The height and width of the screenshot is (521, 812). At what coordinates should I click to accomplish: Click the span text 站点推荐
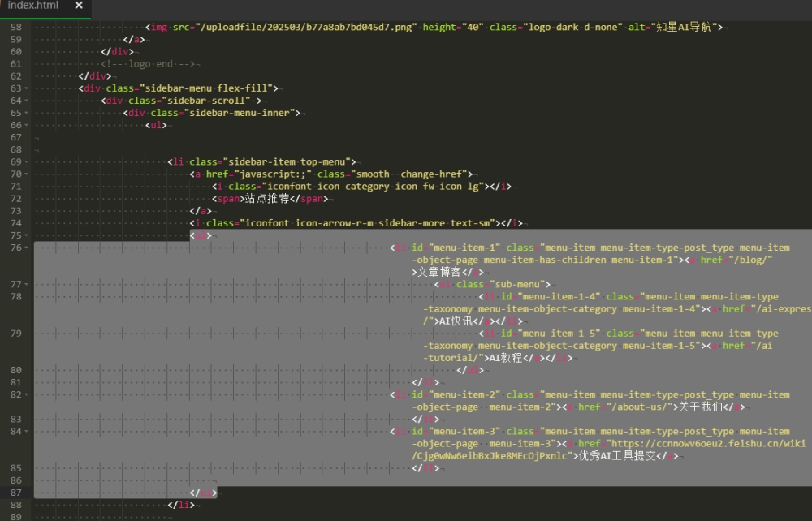pos(266,199)
